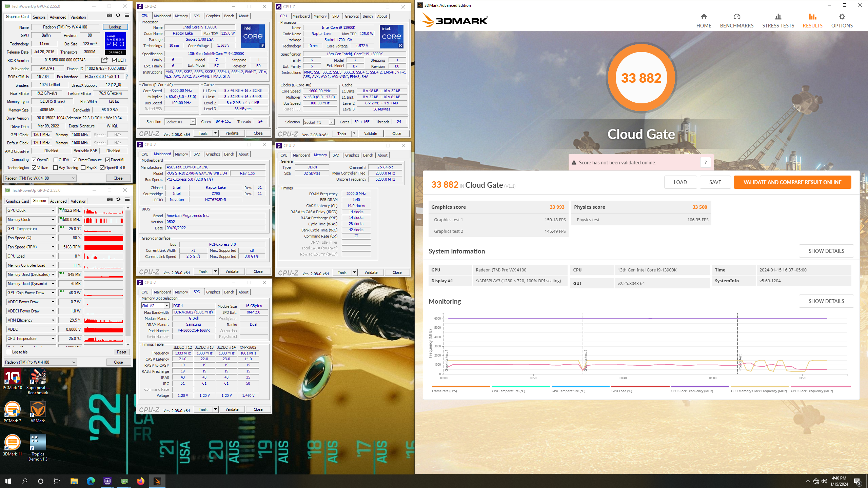
Task: Open 3DMark STRESS TESTS section
Action: [x=778, y=21]
